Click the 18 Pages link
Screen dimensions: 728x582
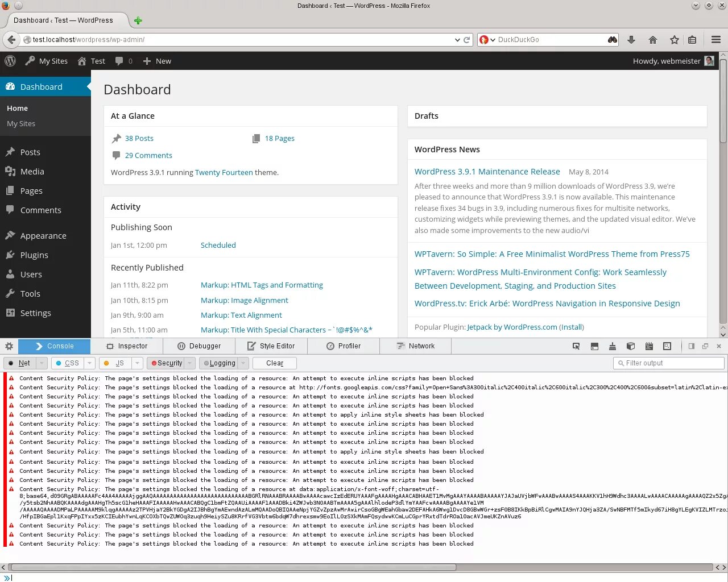279,138
